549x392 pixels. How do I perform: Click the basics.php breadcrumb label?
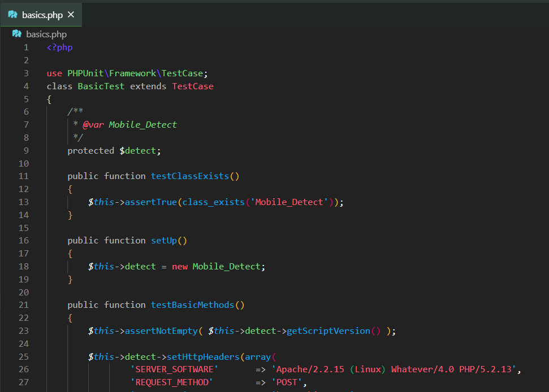point(46,34)
